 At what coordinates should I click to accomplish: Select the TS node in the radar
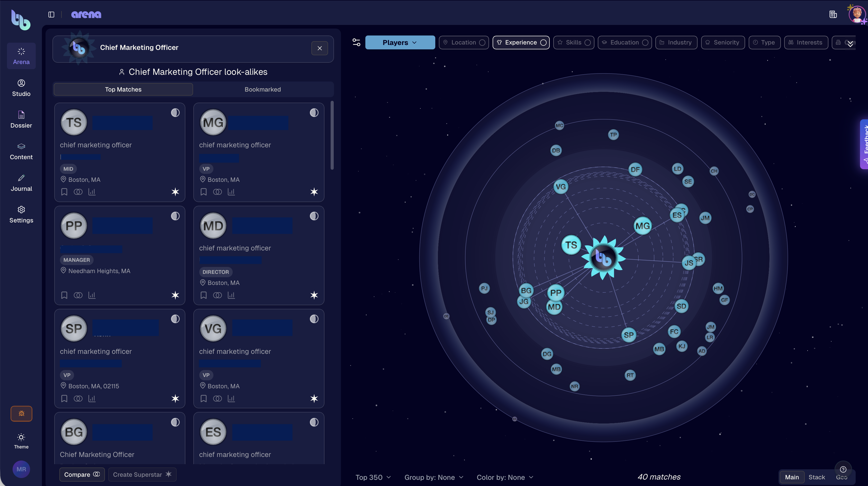[x=571, y=245]
